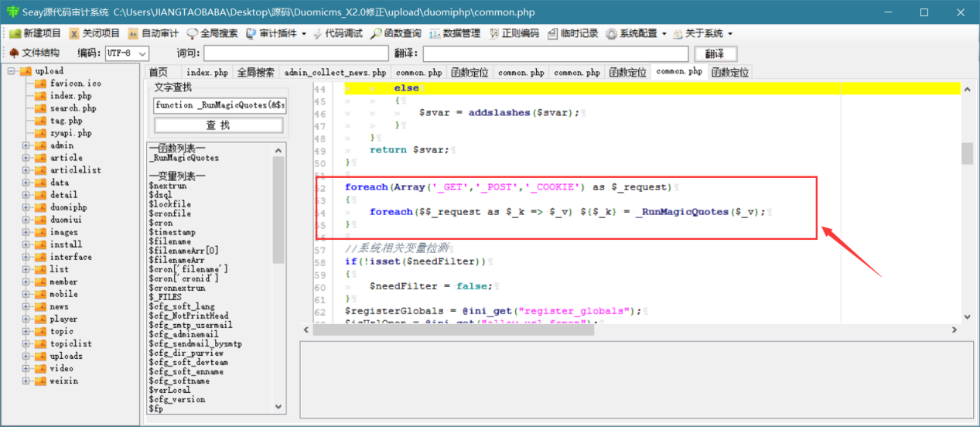
Task: Click the 代码调试 toolbar icon
Action: pyautogui.click(x=338, y=33)
